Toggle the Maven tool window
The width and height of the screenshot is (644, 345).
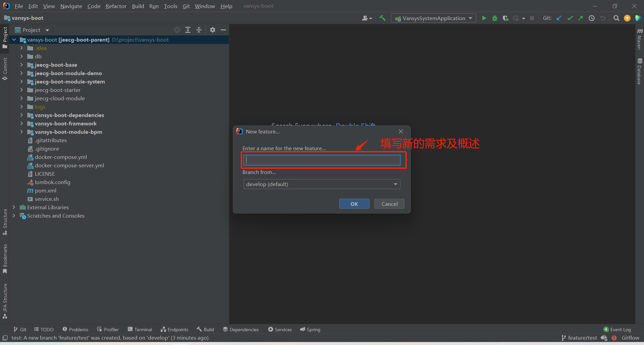point(639,39)
